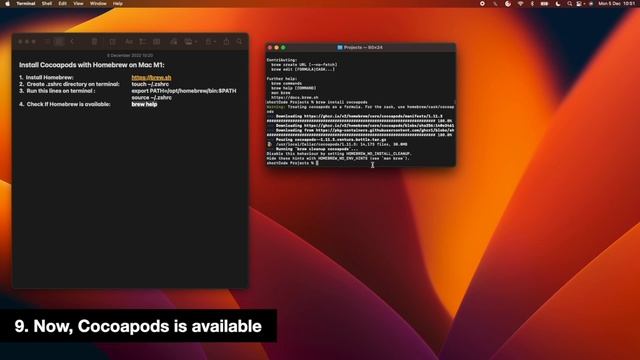640x360 pixels.
Task: Click the 'source ~/.zshrc' command text
Action: (151, 98)
